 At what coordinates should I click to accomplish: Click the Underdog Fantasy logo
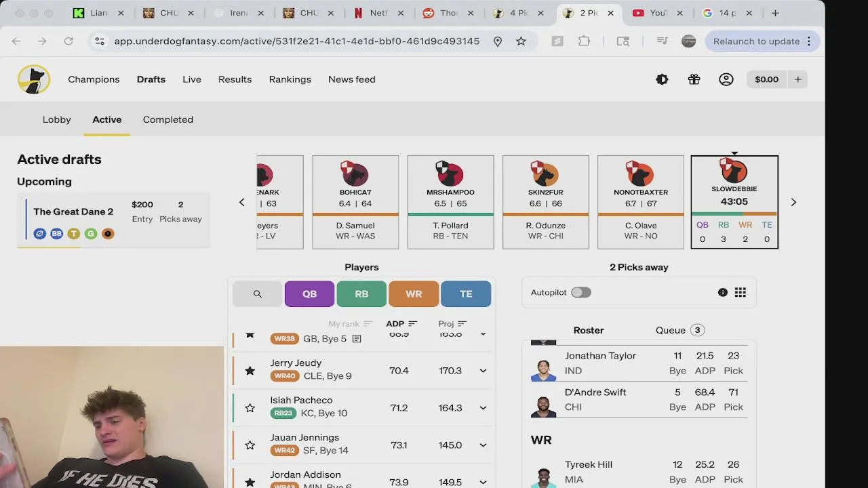point(34,79)
